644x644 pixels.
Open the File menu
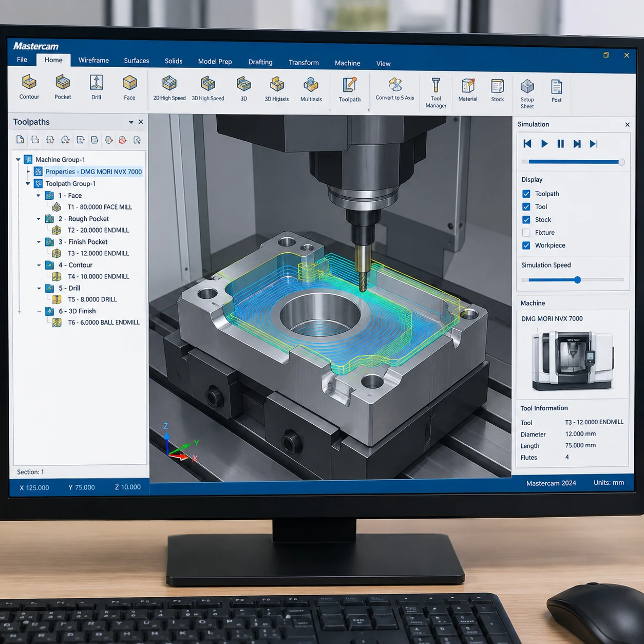pyautogui.click(x=22, y=60)
